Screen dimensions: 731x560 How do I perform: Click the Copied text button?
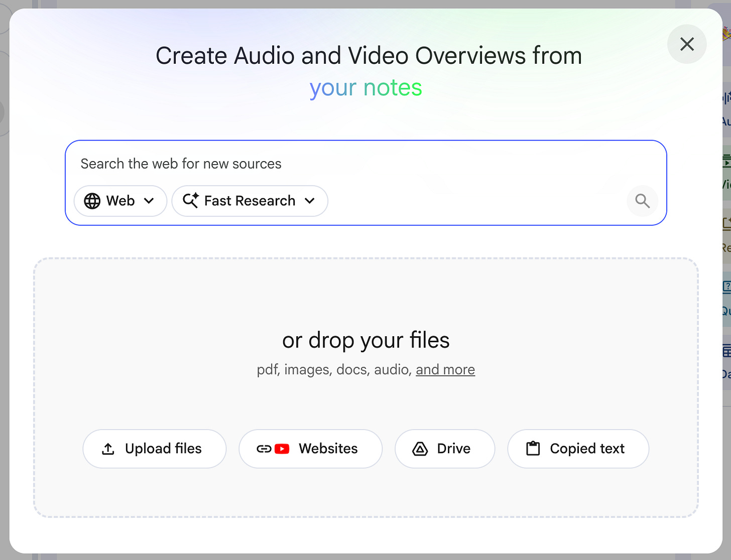pos(578,449)
